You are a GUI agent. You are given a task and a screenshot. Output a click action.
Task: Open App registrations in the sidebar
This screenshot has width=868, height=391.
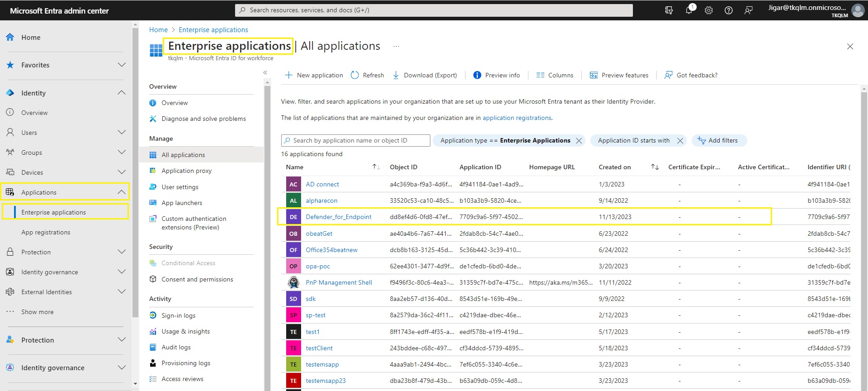click(x=46, y=232)
